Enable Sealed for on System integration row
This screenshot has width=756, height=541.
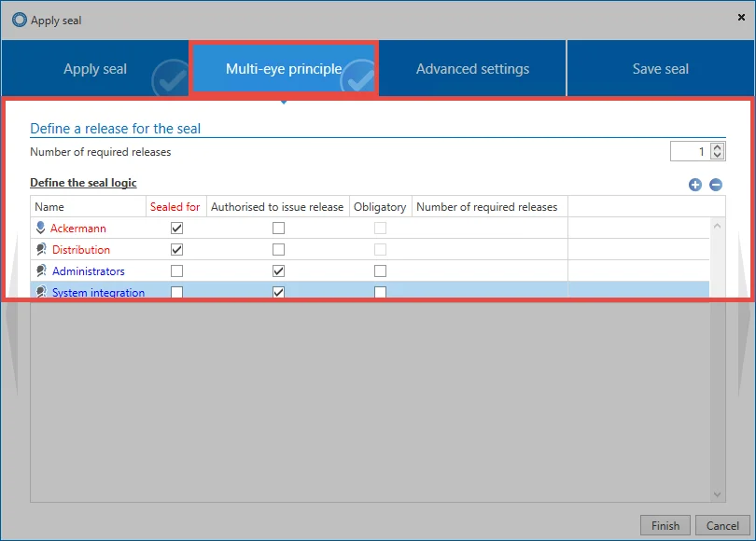177,292
